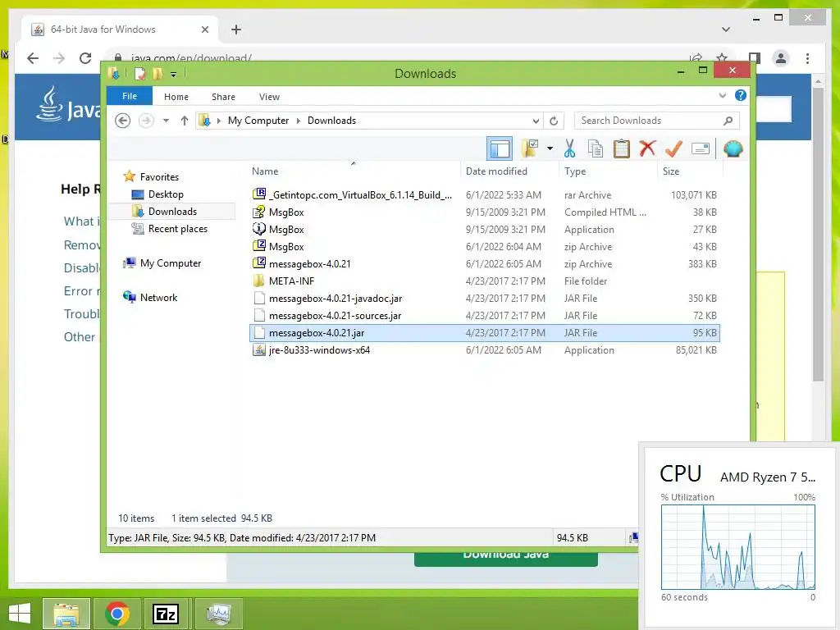Open the Windows Start button
Image resolution: width=840 pixels, height=630 pixels.
(x=20, y=614)
